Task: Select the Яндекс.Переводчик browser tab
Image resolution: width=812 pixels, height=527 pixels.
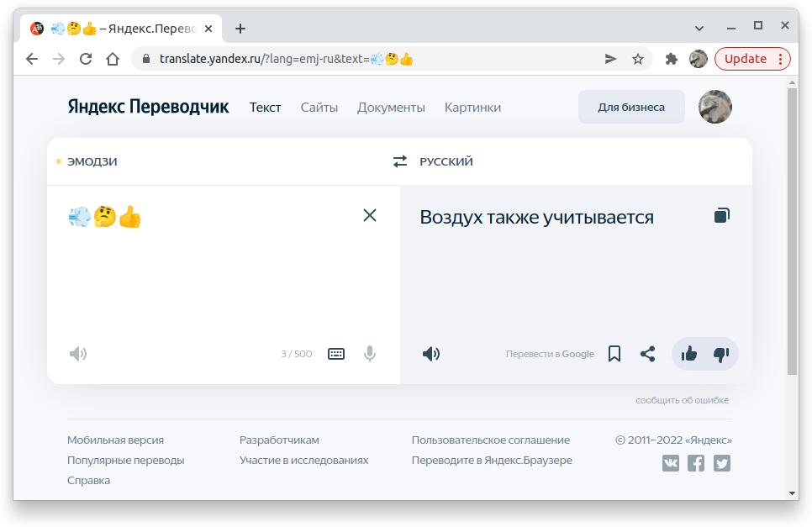Action: click(x=122, y=29)
